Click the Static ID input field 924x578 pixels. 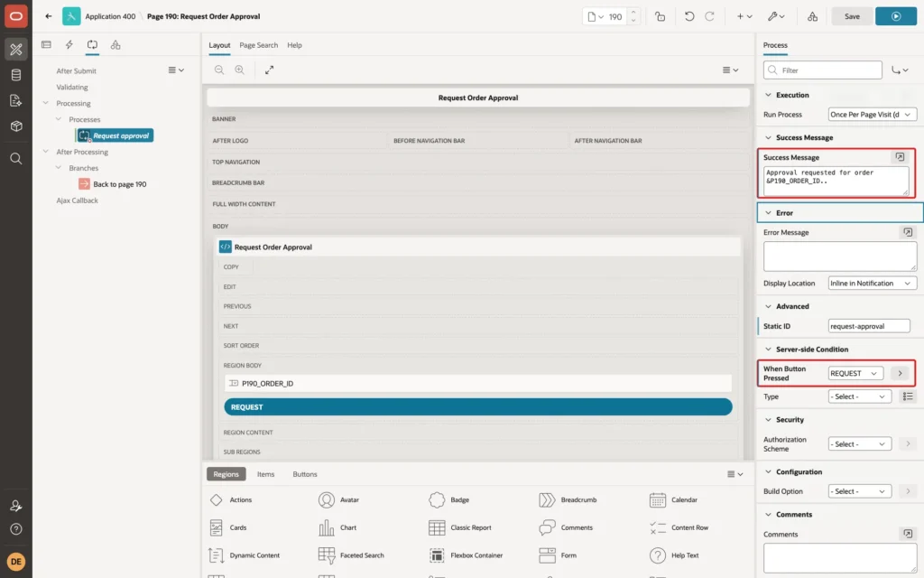869,326
